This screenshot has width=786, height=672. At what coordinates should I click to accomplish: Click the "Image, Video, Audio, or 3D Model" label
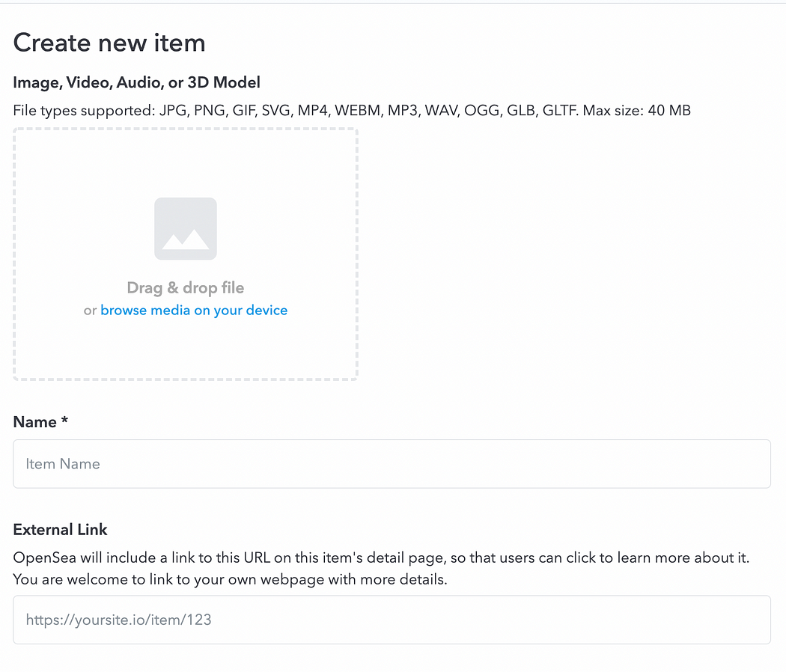click(x=137, y=82)
